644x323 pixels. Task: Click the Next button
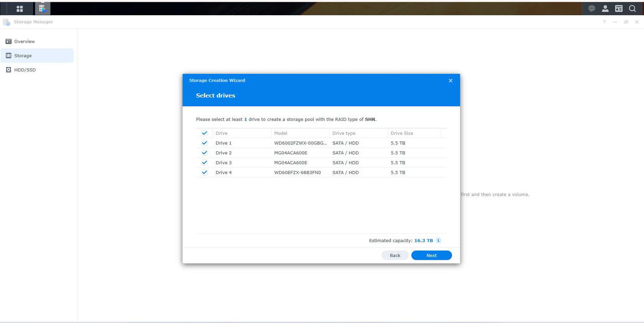[431, 255]
